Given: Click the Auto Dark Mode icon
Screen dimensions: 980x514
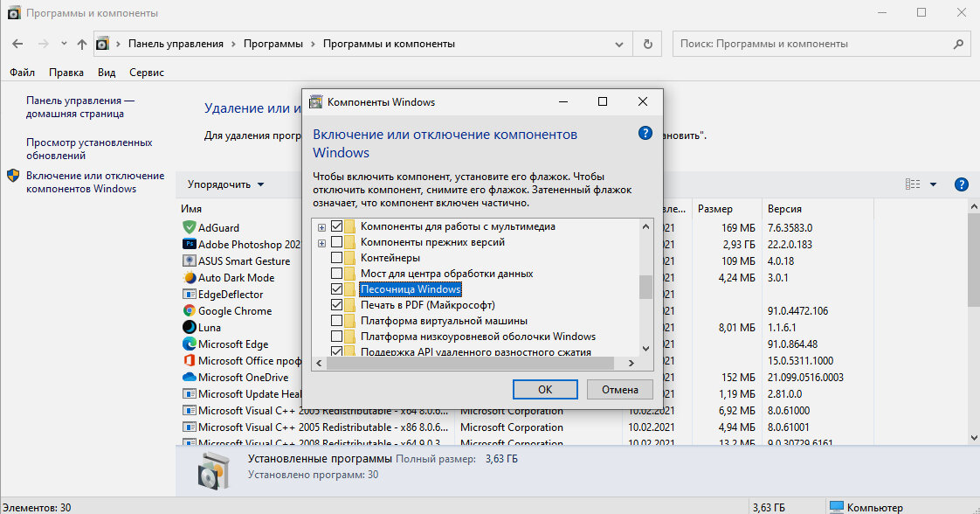Looking at the screenshot, I should (189, 278).
